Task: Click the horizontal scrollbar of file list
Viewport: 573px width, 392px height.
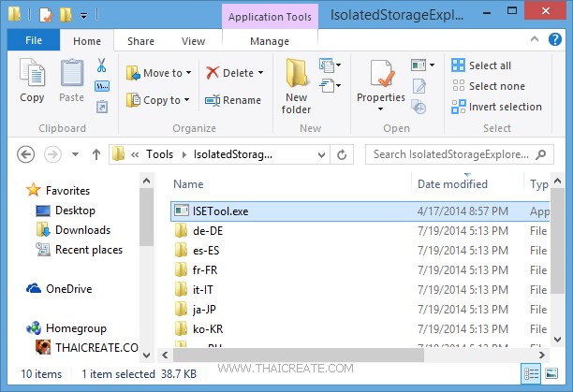Action: click(x=298, y=355)
